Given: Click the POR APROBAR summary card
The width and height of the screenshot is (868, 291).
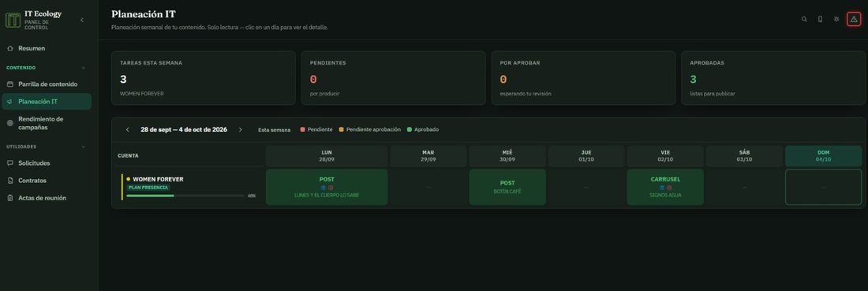Looking at the screenshot, I should pos(583,78).
